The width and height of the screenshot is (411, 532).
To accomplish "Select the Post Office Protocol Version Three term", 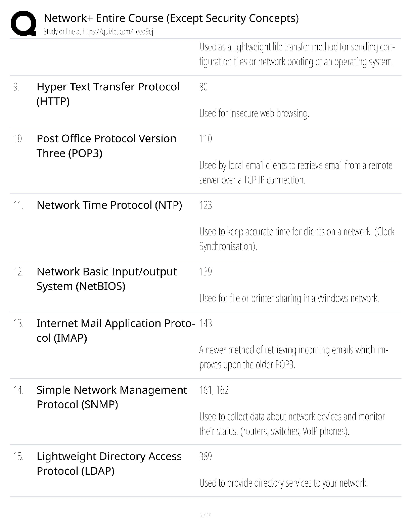I will 106,145.
